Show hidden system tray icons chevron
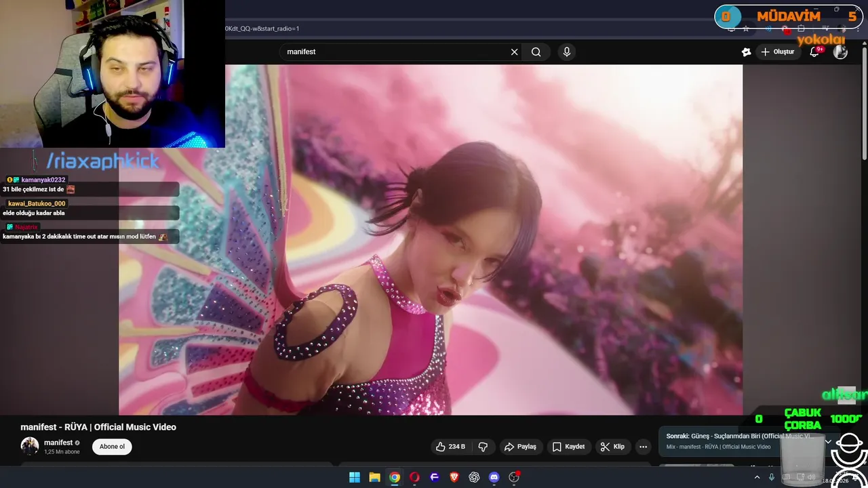The height and width of the screenshot is (488, 868). tap(757, 477)
